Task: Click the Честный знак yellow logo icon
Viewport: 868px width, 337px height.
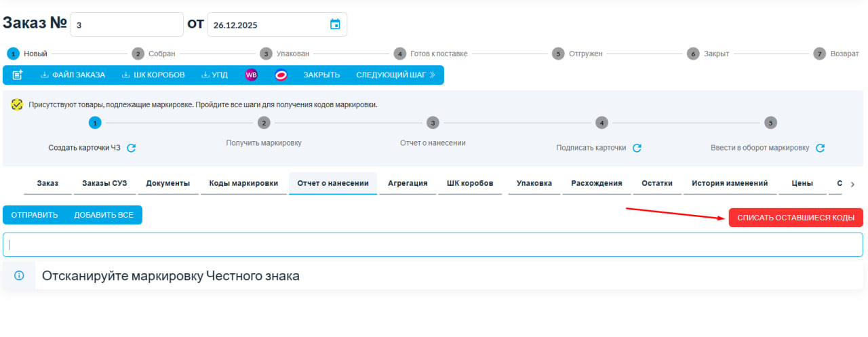Action: coord(17,105)
